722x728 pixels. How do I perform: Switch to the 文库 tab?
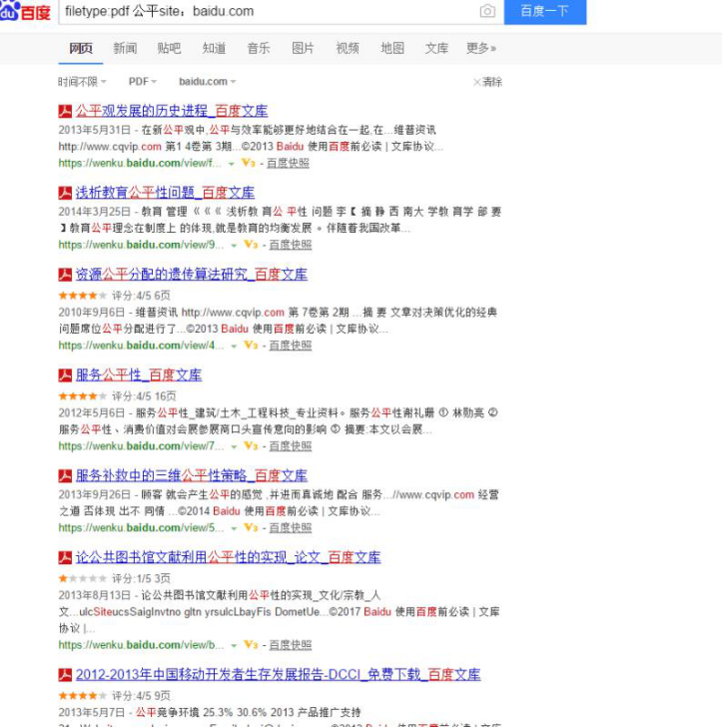437,48
